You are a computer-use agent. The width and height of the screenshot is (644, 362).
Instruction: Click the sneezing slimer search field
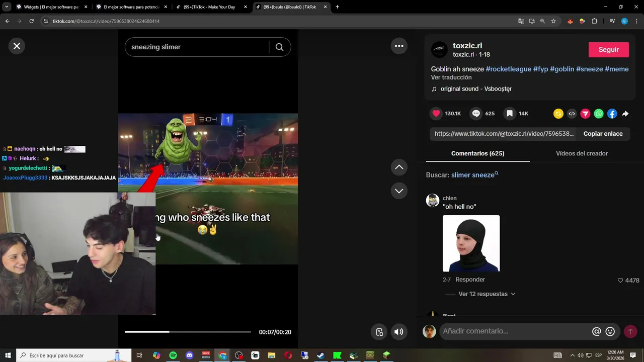point(197,47)
